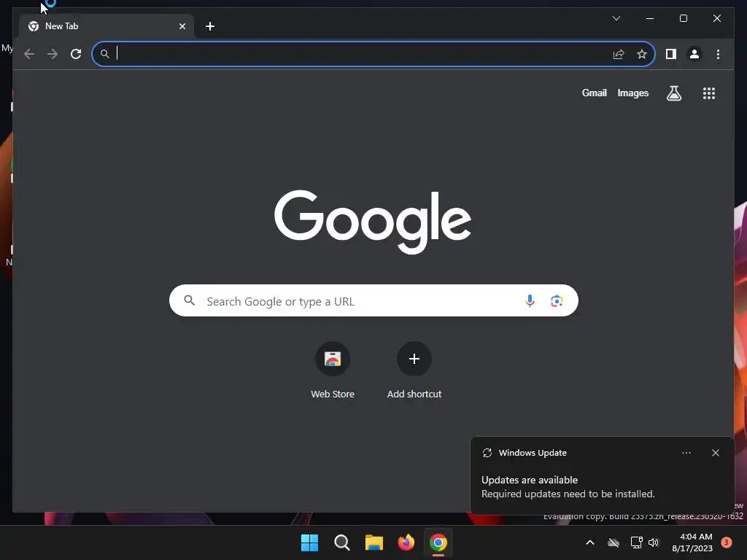The width and height of the screenshot is (747, 560).
Task: Open Windows Update notification options menu
Action: pyautogui.click(x=686, y=453)
